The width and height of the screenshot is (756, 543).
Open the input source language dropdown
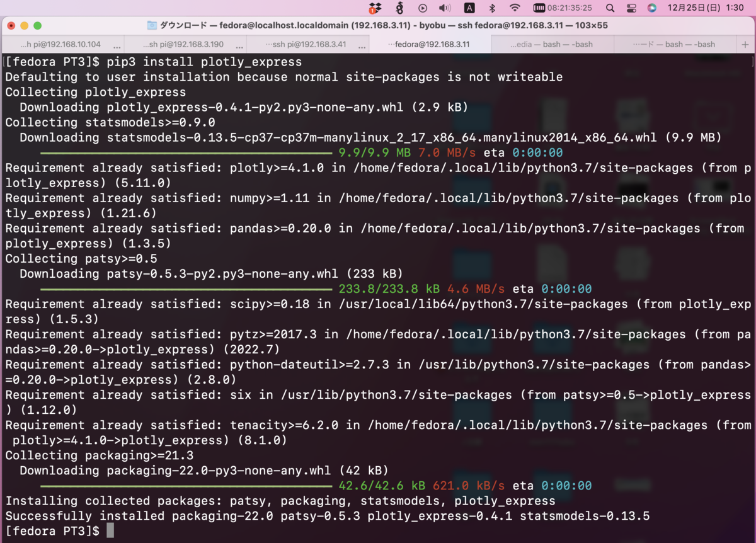[469, 8]
